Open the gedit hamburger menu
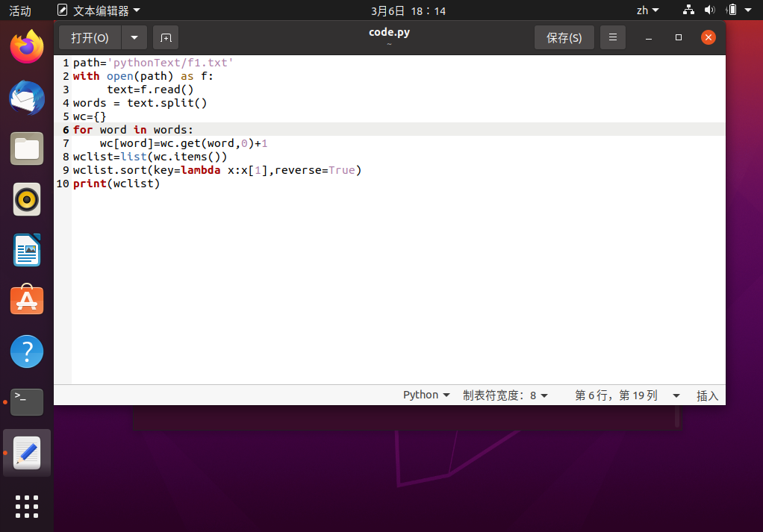Viewport: 763px width, 532px height. click(x=613, y=37)
